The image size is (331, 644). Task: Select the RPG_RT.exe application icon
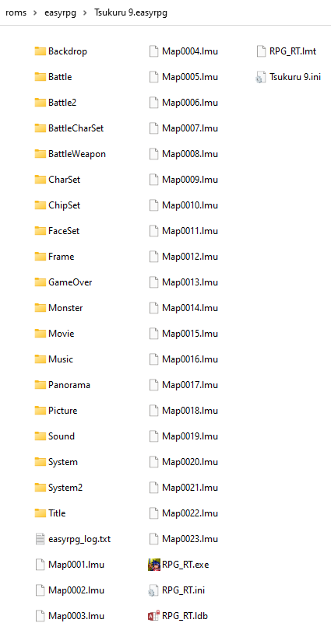point(153,565)
